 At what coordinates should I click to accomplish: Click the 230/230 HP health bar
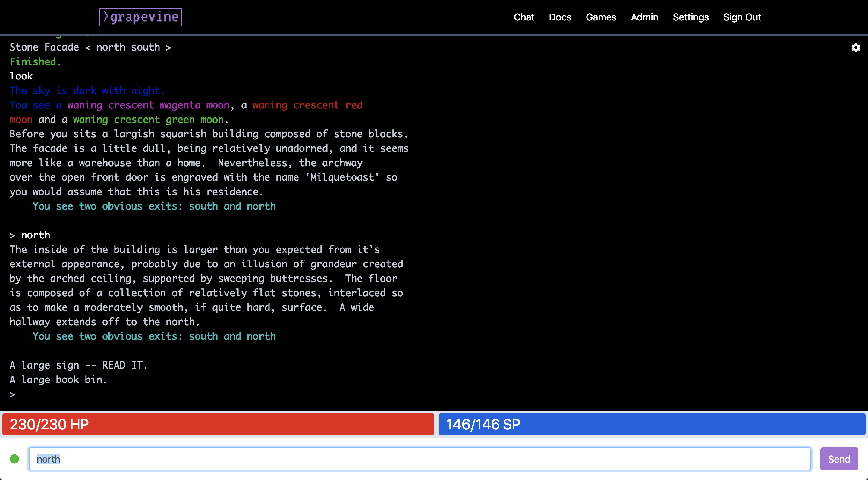218,424
